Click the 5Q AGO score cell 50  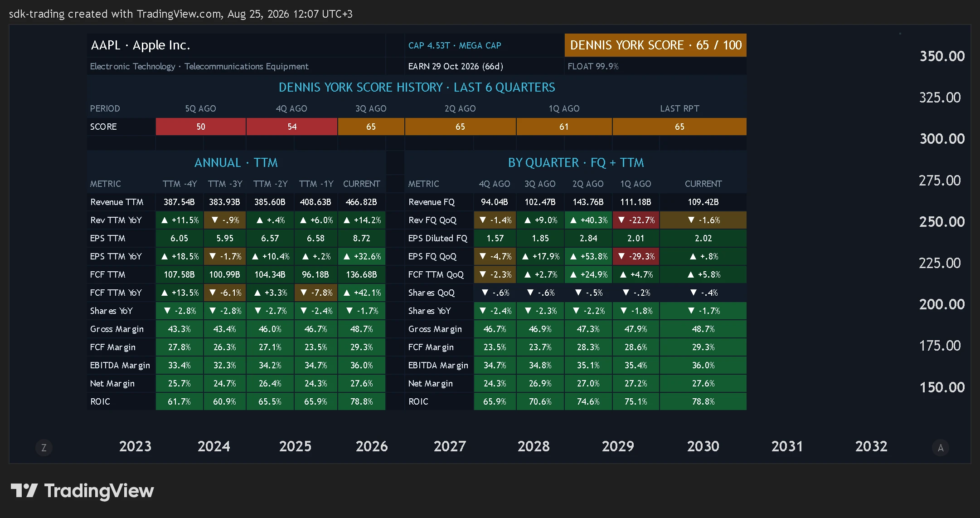pos(201,127)
